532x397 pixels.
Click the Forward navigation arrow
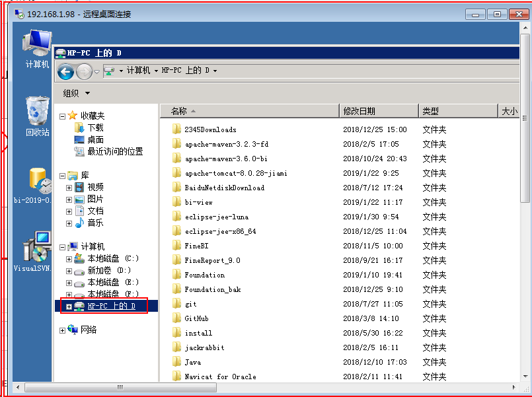(x=84, y=71)
